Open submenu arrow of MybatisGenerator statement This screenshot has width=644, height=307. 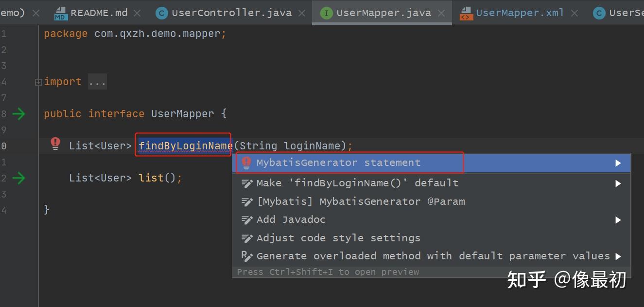[618, 163]
